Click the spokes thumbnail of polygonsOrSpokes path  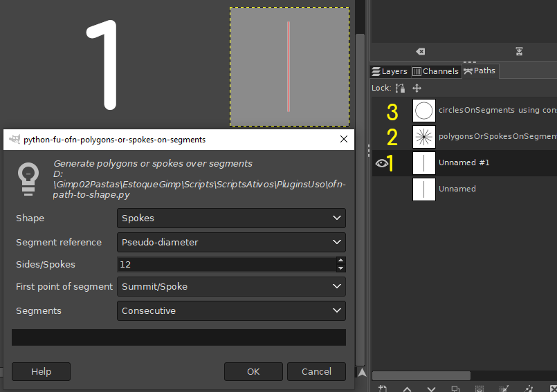423,137
